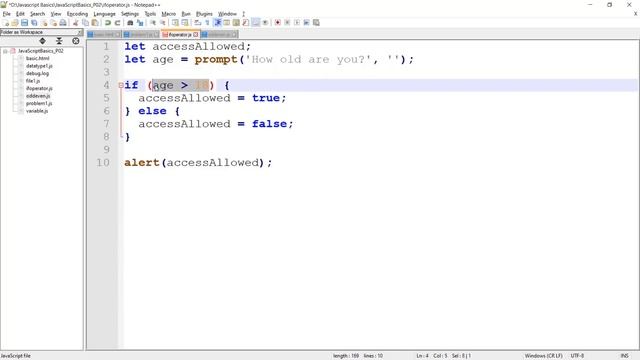
Task: Click the Paste toolbar icon
Action: pyautogui.click(x=95, y=22)
